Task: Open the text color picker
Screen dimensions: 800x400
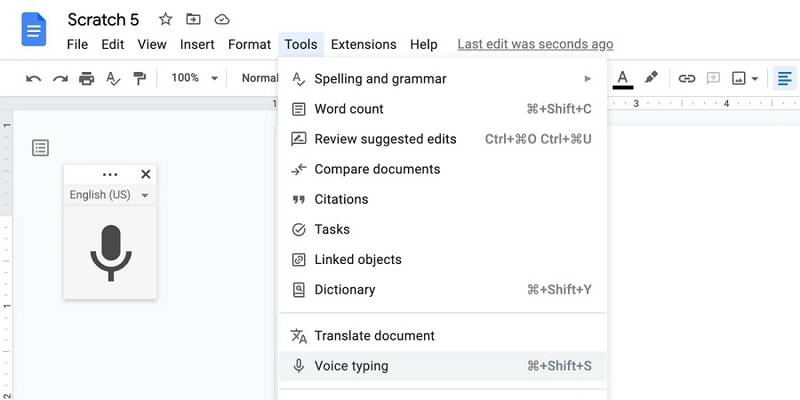Action: coord(622,79)
